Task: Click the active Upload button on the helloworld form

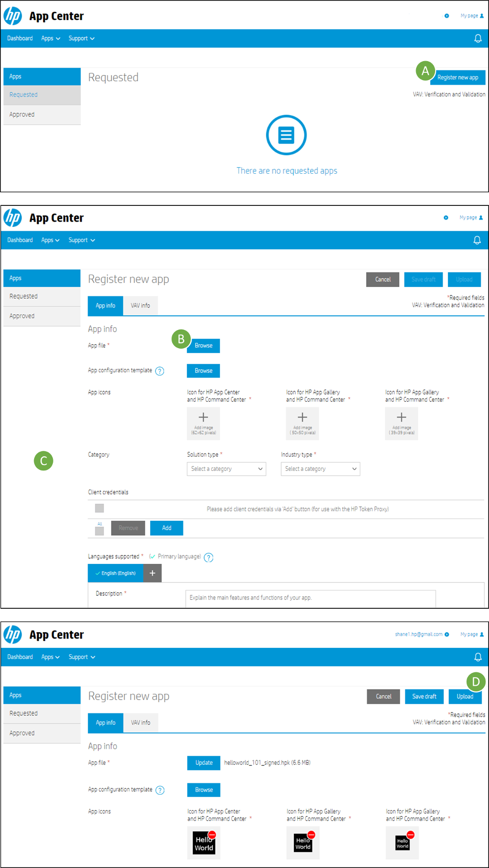Action: click(x=465, y=696)
